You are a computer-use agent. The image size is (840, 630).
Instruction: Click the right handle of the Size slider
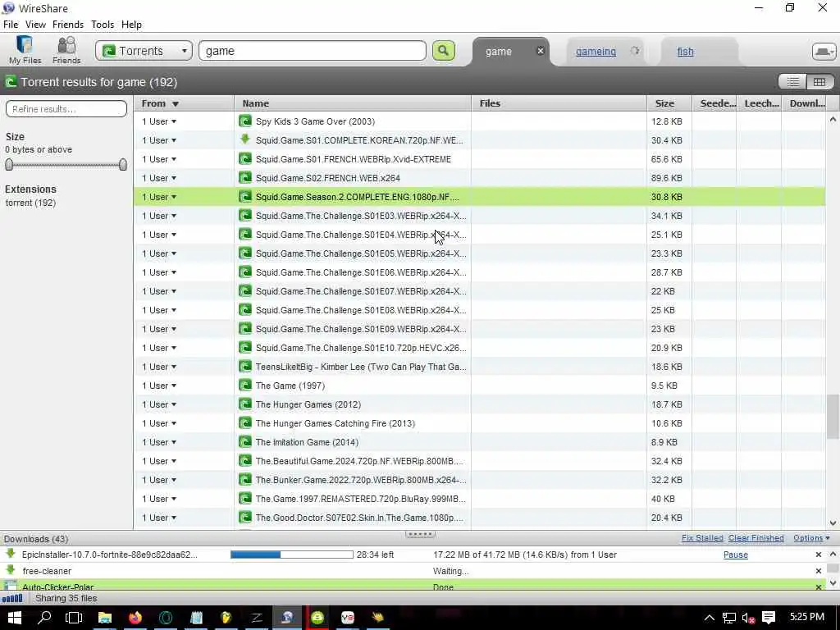(x=123, y=164)
